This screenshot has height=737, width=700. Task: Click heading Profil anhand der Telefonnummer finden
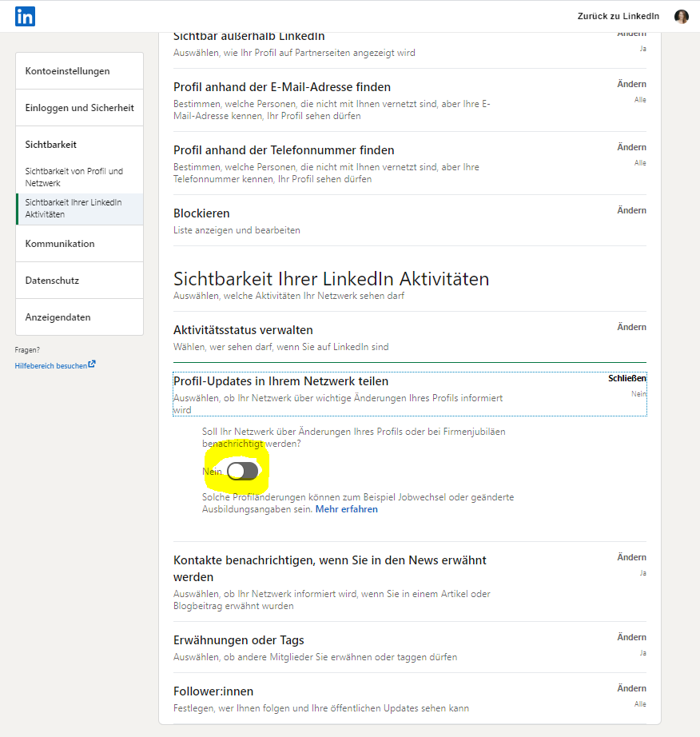click(x=284, y=150)
